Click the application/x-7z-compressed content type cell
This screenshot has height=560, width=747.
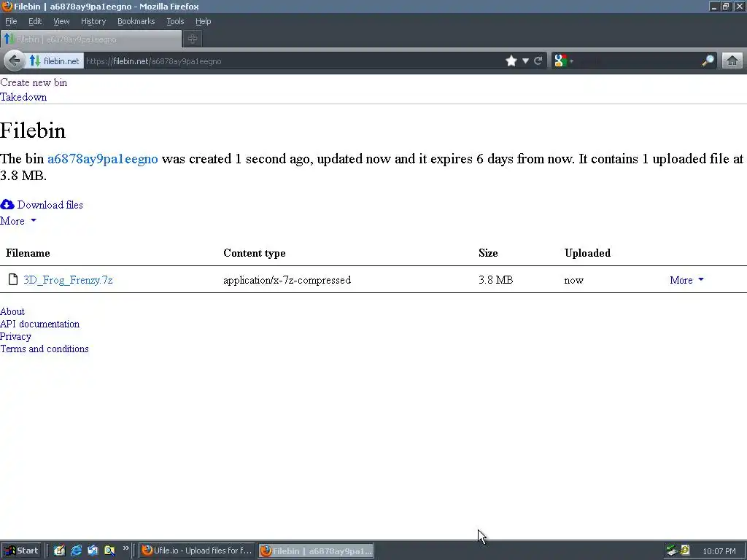287,280
